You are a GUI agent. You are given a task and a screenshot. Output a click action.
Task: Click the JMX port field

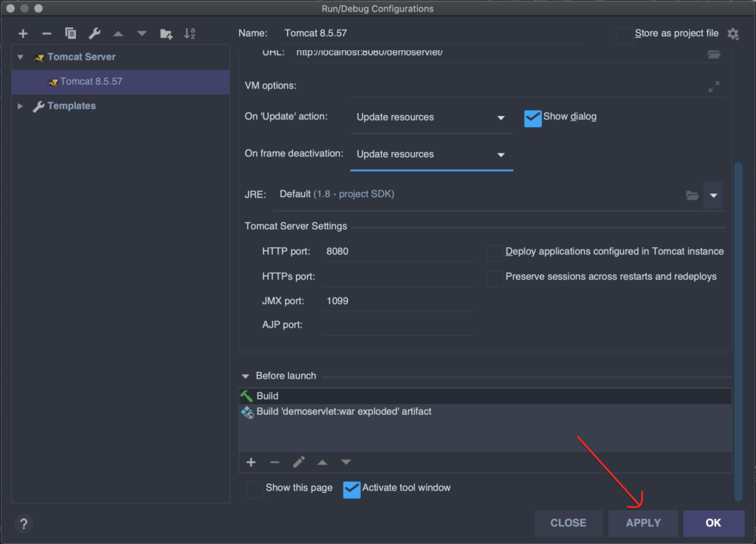click(398, 301)
